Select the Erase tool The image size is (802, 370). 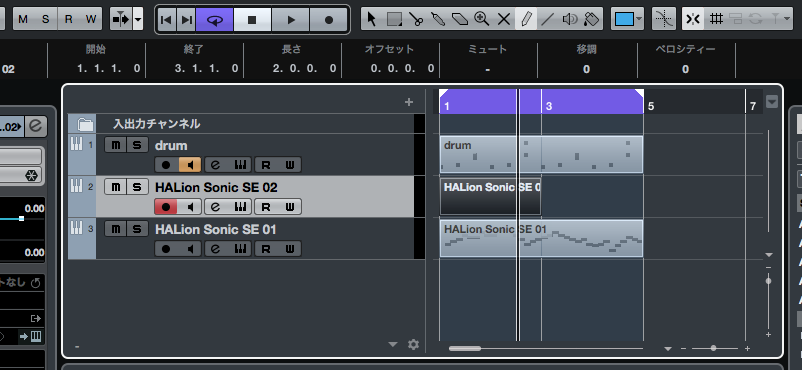pyautogui.click(x=460, y=19)
